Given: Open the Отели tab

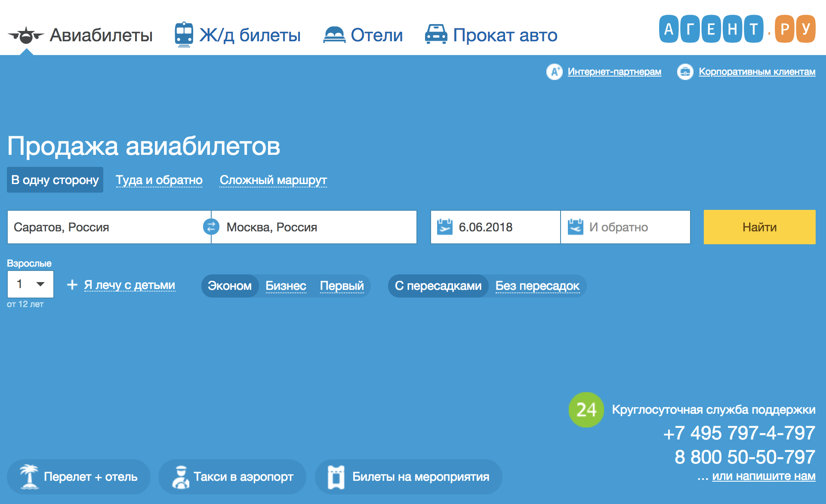Looking at the screenshot, I should tap(363, 35).
